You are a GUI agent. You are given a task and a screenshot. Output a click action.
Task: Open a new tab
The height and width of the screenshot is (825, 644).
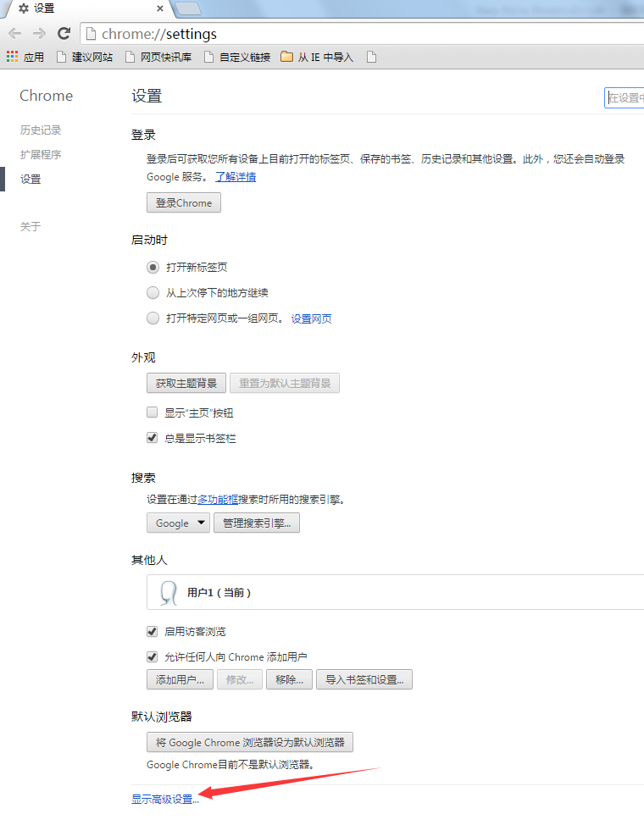point(188,8)
